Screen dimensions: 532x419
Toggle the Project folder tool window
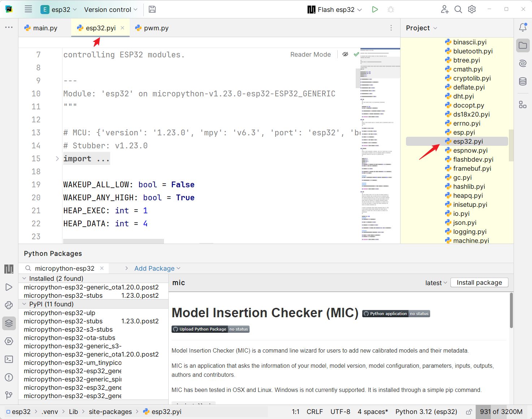523,45
